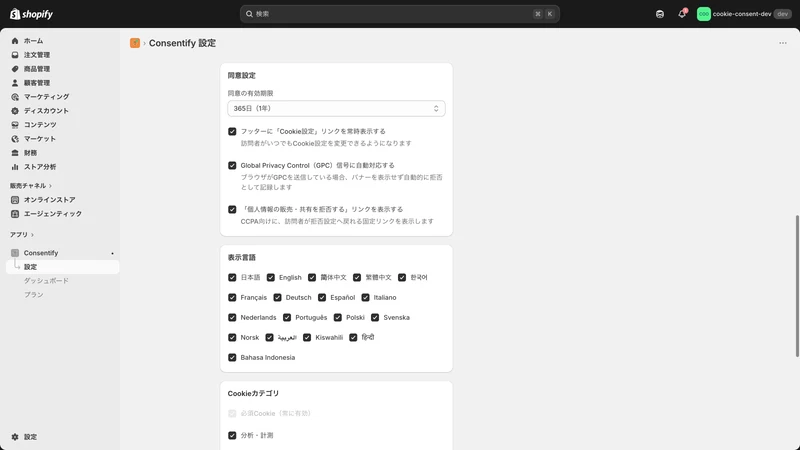Uncheck the Français language checkbox
800x450 pixels.
point(232,297)
